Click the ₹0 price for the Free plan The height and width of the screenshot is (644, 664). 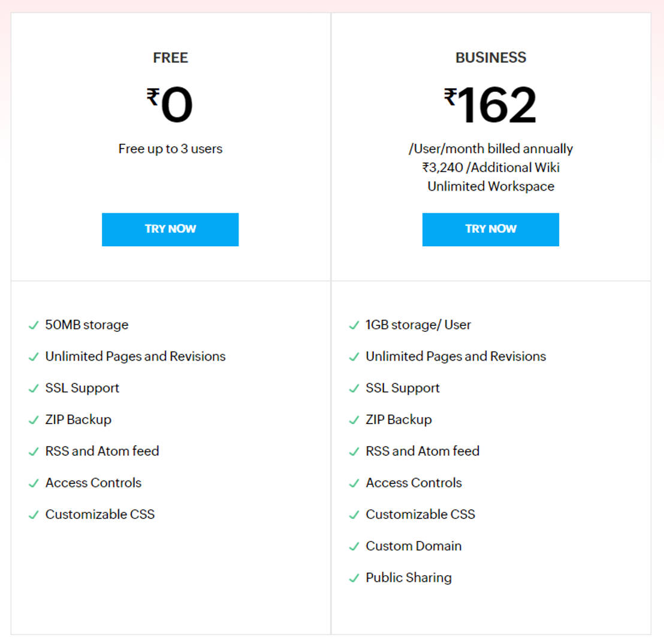(x=170, y=103)
